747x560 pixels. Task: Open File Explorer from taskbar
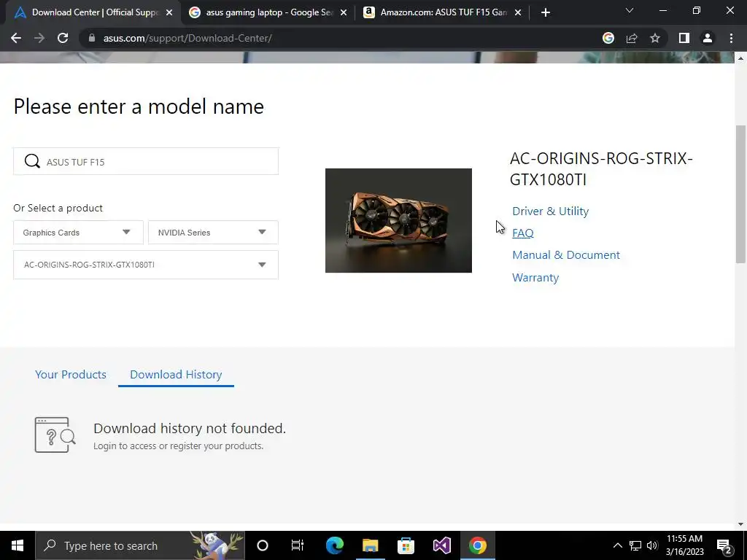click(x=370, y=545)
